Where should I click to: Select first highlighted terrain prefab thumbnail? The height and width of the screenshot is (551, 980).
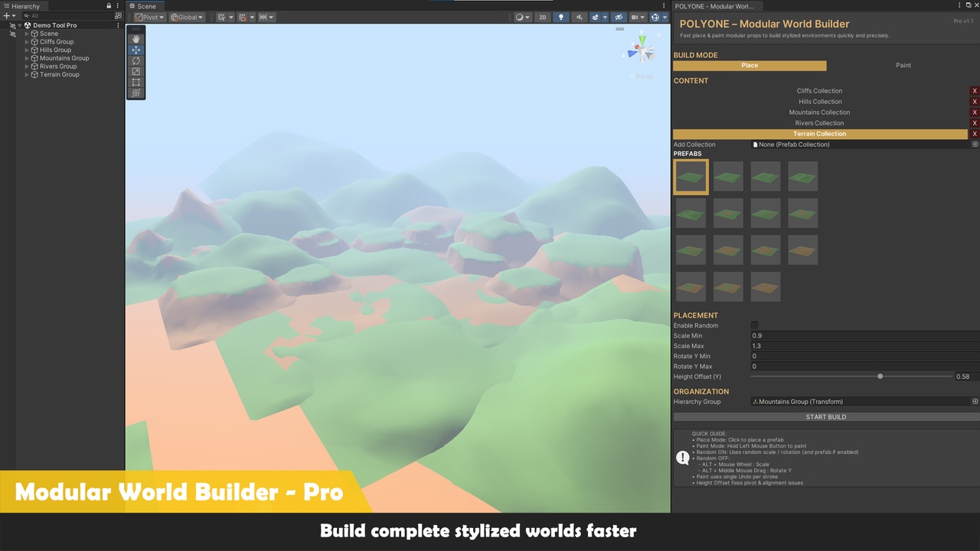pos(691,177)
